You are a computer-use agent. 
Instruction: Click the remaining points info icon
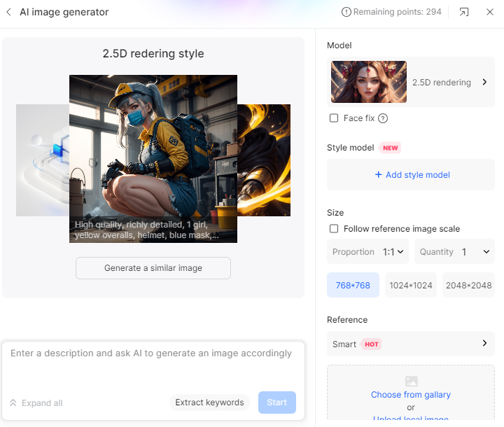(346, 12)
